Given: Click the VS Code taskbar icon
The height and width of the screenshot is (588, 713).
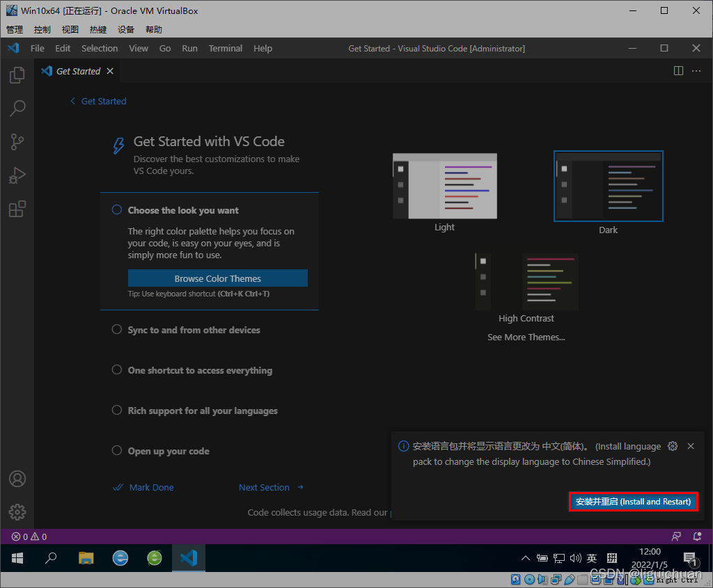Looking at the screenshot, I should point(189,558).
